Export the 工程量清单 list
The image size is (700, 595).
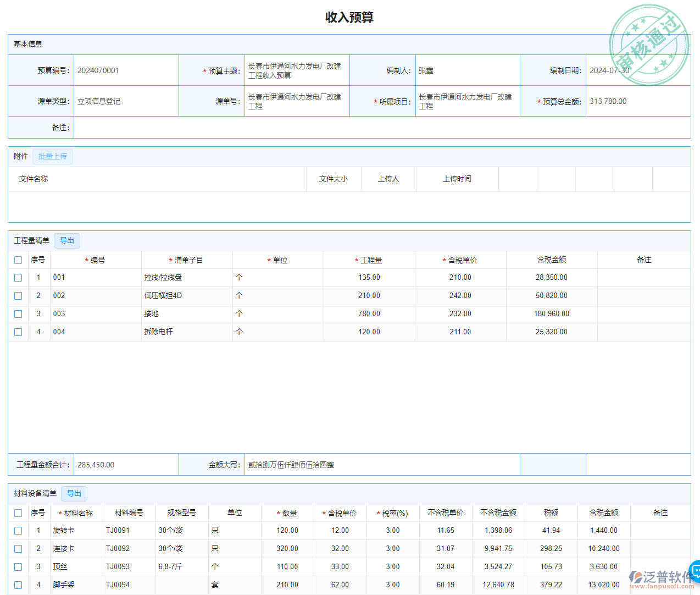click(x=67, y=241)
